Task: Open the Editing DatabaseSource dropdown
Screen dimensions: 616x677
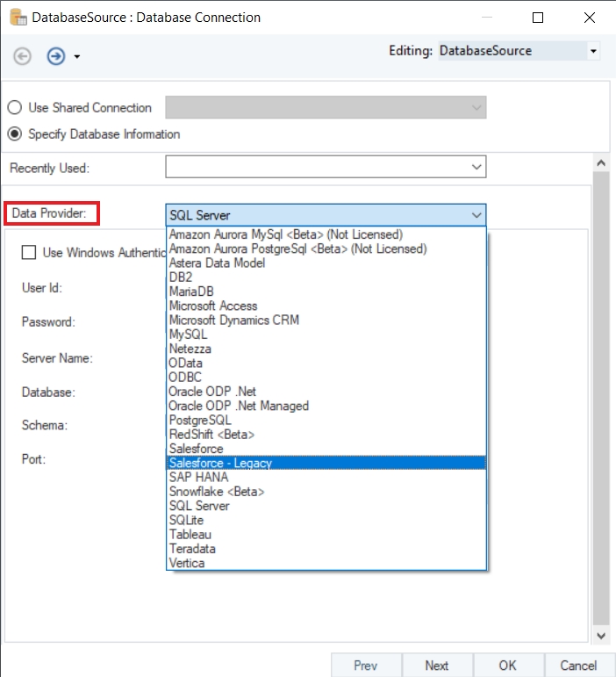Action: pos(519,51)
